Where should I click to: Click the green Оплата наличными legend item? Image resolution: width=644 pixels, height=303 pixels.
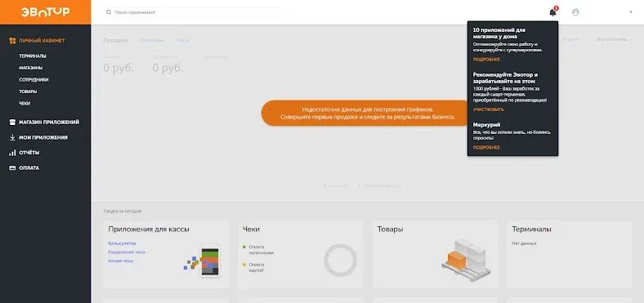258,250
